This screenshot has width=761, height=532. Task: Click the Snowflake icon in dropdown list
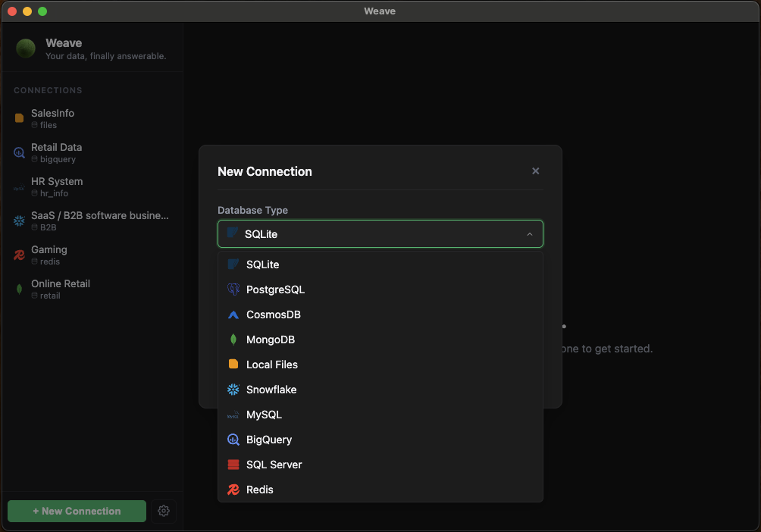click(x=233, y=390)
